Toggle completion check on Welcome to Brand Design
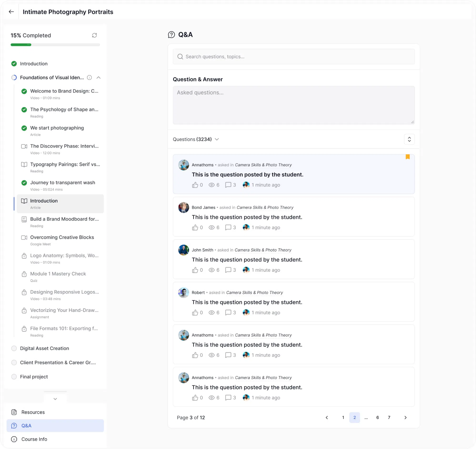The width and height of the screenshot is (476, 449). point(24,91)
